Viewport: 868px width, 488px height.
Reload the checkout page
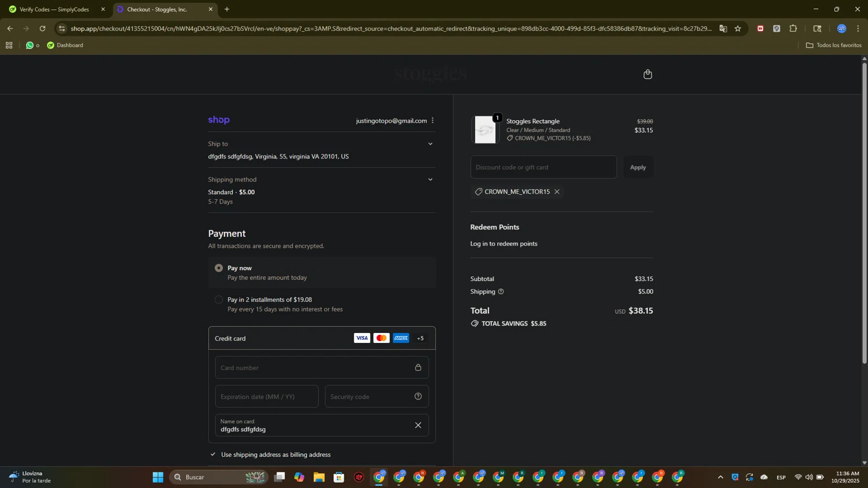click(x=42, y=28)
